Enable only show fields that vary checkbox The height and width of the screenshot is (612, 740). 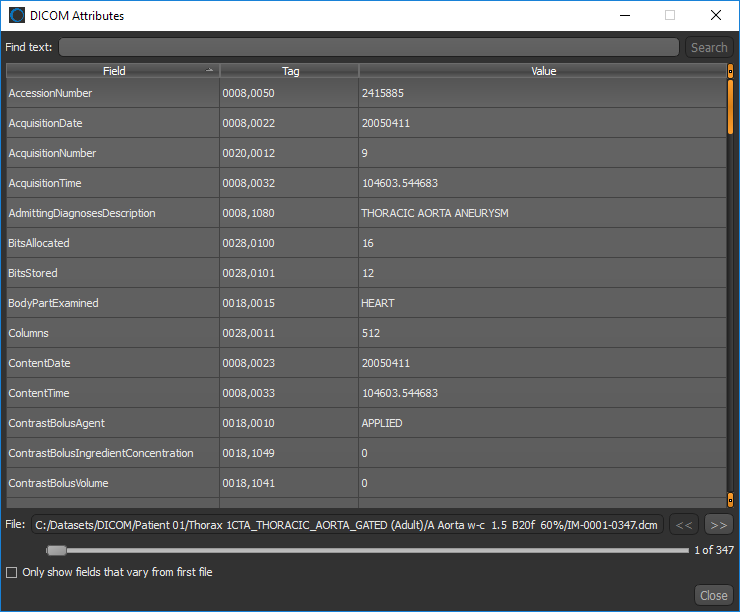pyautogui.click(x=12, y=573)
